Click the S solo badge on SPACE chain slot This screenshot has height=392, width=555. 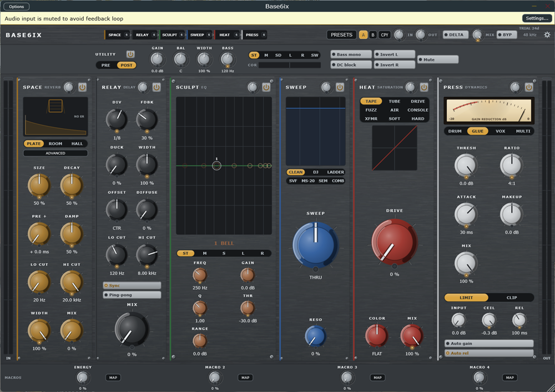[x=127, y=35]
